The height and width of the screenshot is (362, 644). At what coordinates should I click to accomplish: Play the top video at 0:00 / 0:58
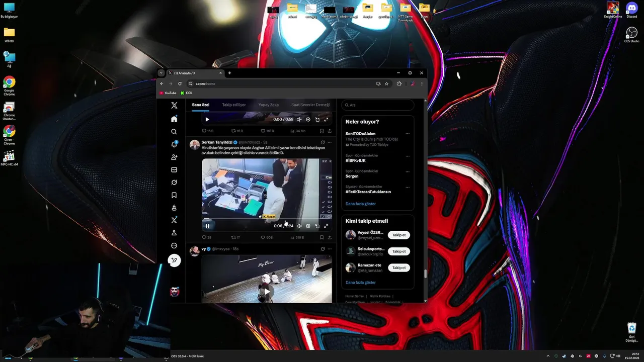coord(207,119)
